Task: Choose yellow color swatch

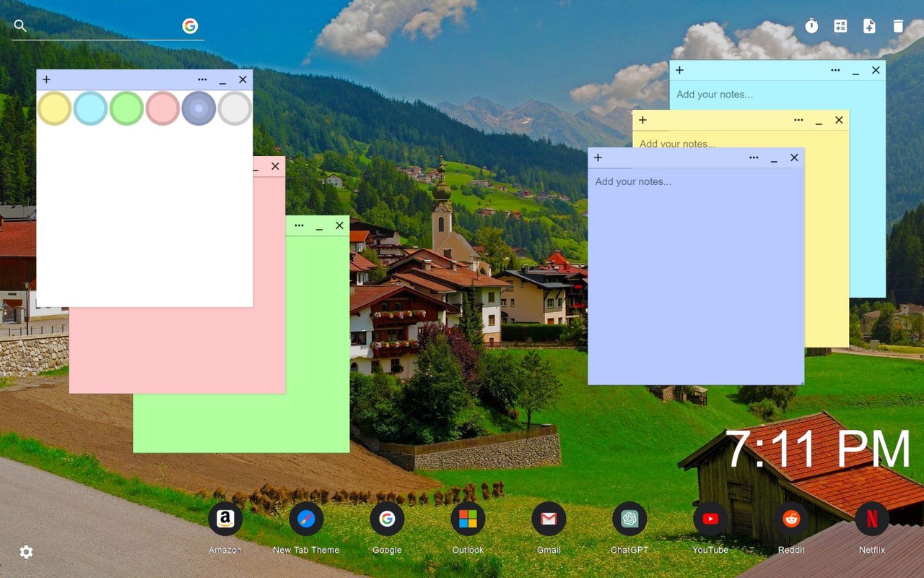Action: point(54,108)
